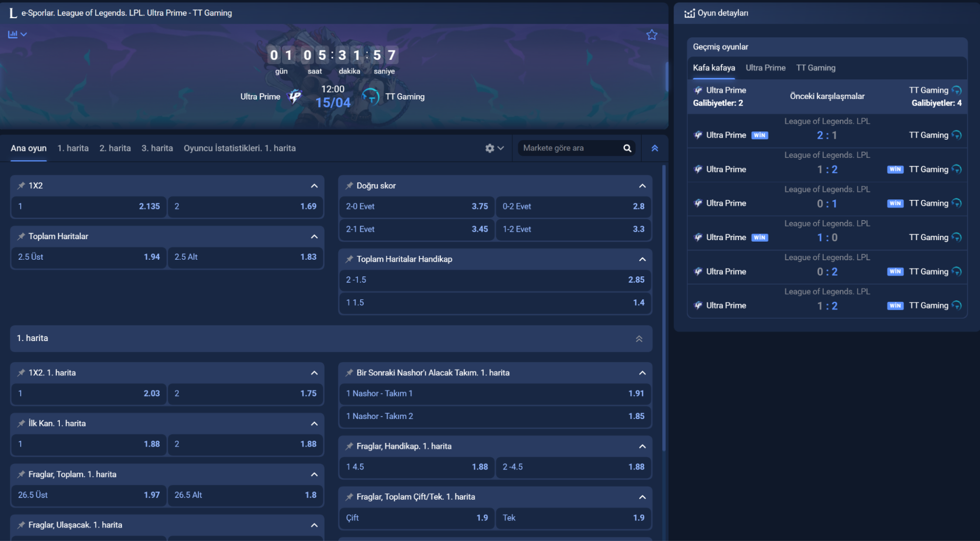
Task: Click the search magnifier icon
Action: (x=627, y=148)
